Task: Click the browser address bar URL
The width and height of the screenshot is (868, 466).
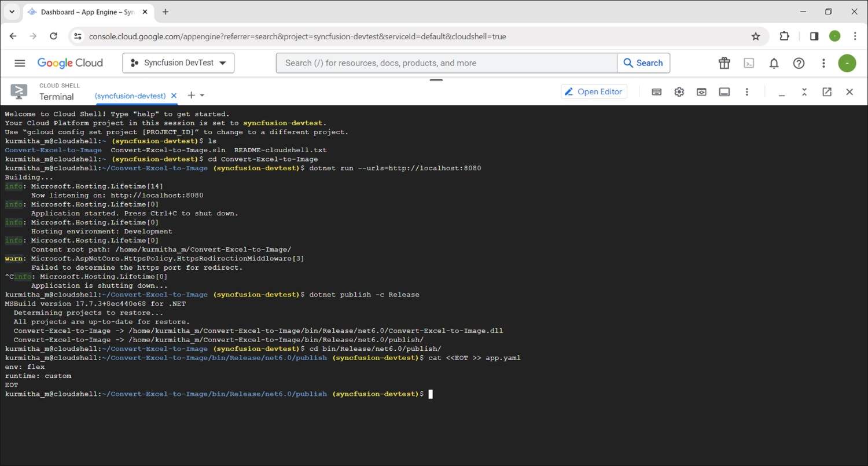Action: pos(297,36)
